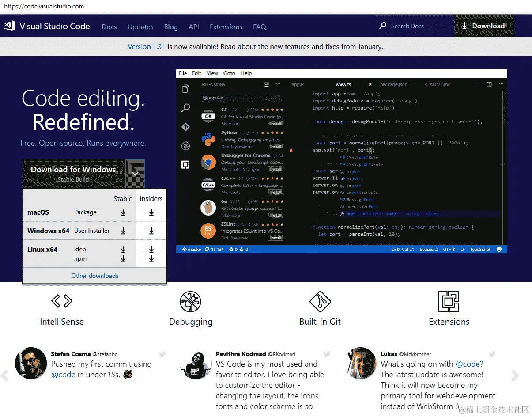Viewport: 532px width, 417px height.
Task: Open @code mention in Stefan's tweet
Action: point(63,375)
